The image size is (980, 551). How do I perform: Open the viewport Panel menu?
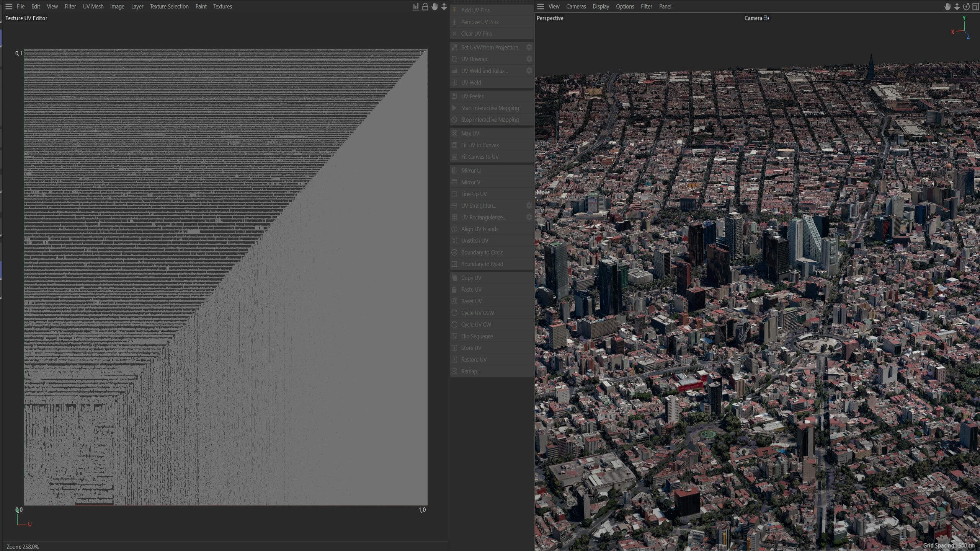[665, 7]
